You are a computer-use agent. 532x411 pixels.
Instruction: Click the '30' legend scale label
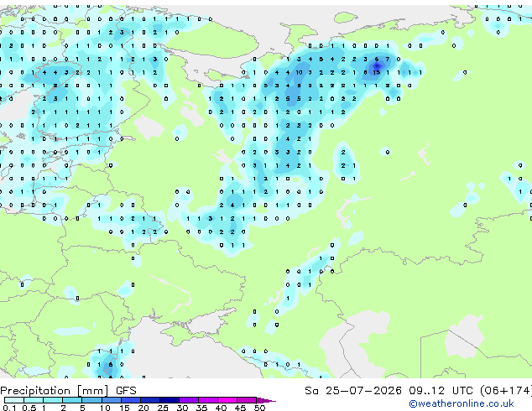[x=182, y=408]
